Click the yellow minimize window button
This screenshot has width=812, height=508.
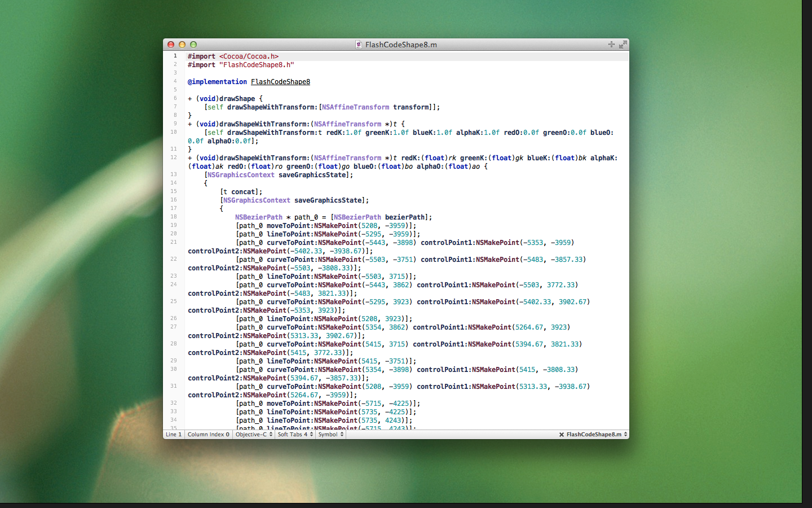point(182,45)
